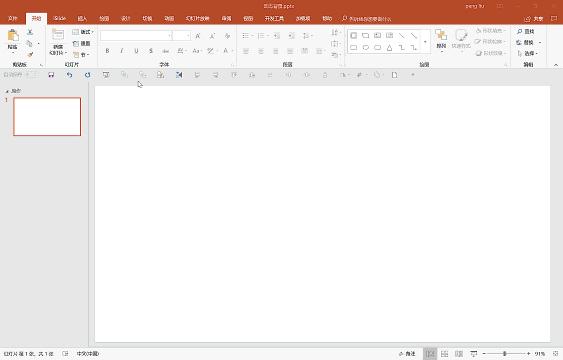
Task: Expand the shapes gallery more arrow
Action: click(x=425, y=42)
